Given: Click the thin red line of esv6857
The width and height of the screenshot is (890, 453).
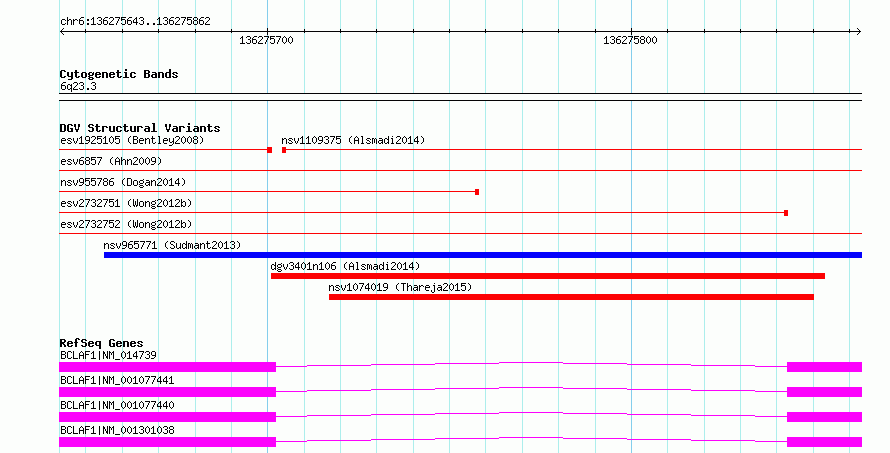Looking at the screenshot, I should coord(460,170).
